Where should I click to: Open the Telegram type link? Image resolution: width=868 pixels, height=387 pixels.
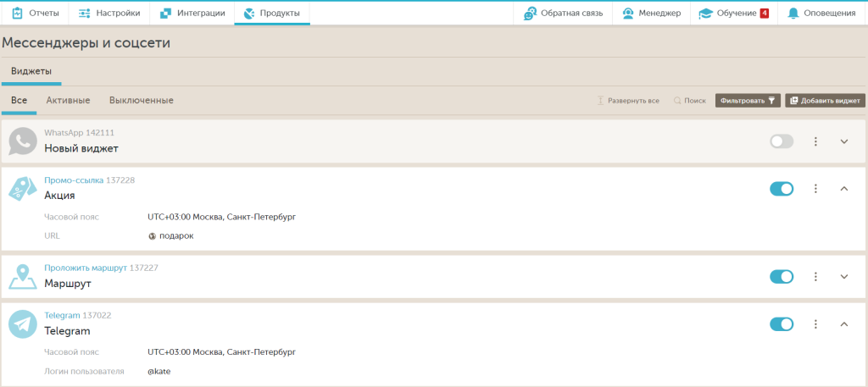point(62,315)
